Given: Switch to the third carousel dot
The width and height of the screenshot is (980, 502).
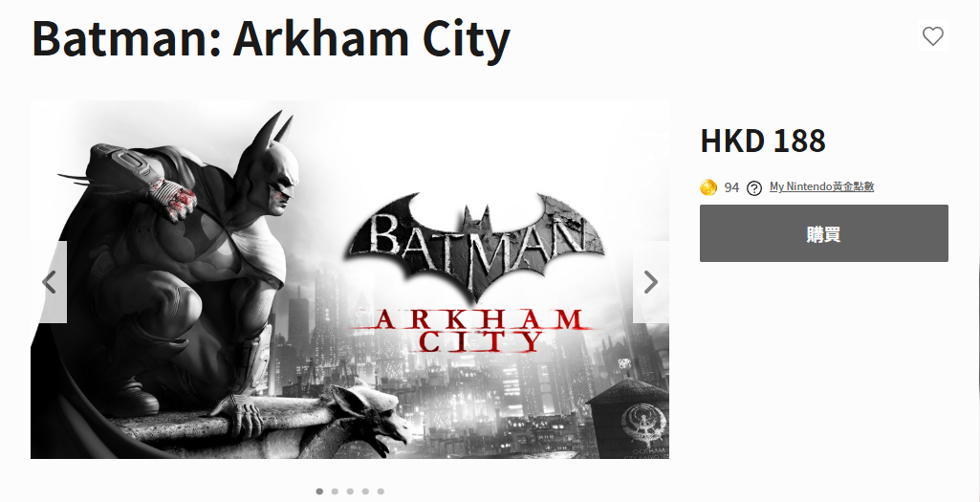Looking at the screenshot, I should (x=350, y=491).
